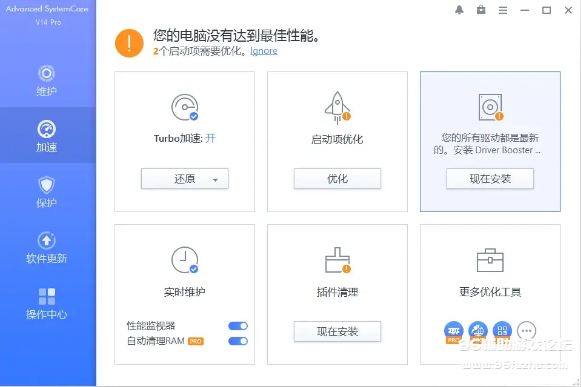Click the Ignore link

click(264, 51)
